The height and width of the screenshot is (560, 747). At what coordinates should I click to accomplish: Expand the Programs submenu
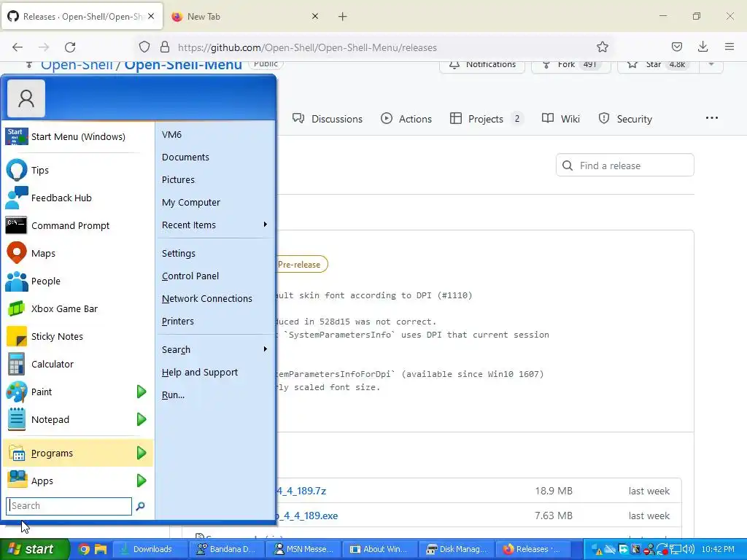point(77,453)
